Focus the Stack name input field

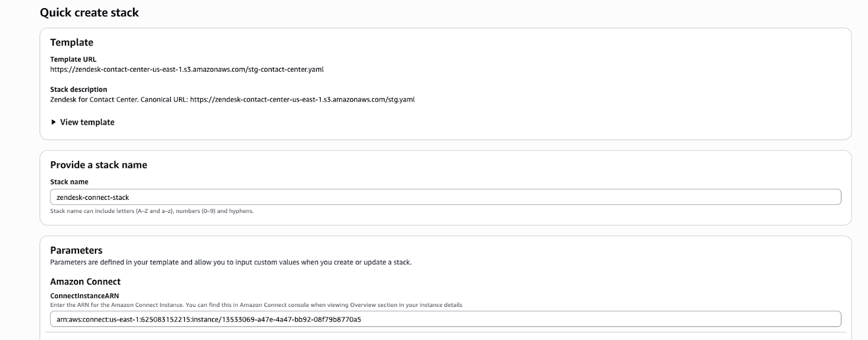tap(445, 197)
